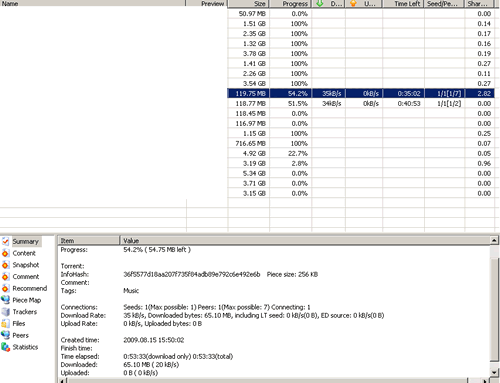Click the Time Left column header
Viewport: 500px width, 383px height.
404,4
